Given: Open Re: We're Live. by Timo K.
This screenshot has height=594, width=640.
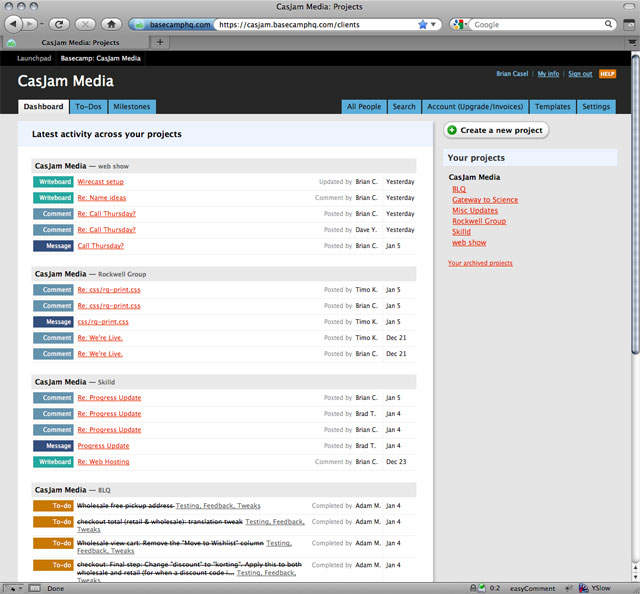Looking at the screenshot, I should 100,338.
